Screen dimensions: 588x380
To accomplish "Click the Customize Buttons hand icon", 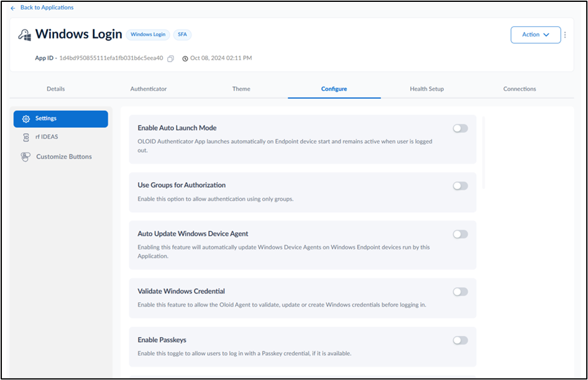I will [x=25, y=157].
